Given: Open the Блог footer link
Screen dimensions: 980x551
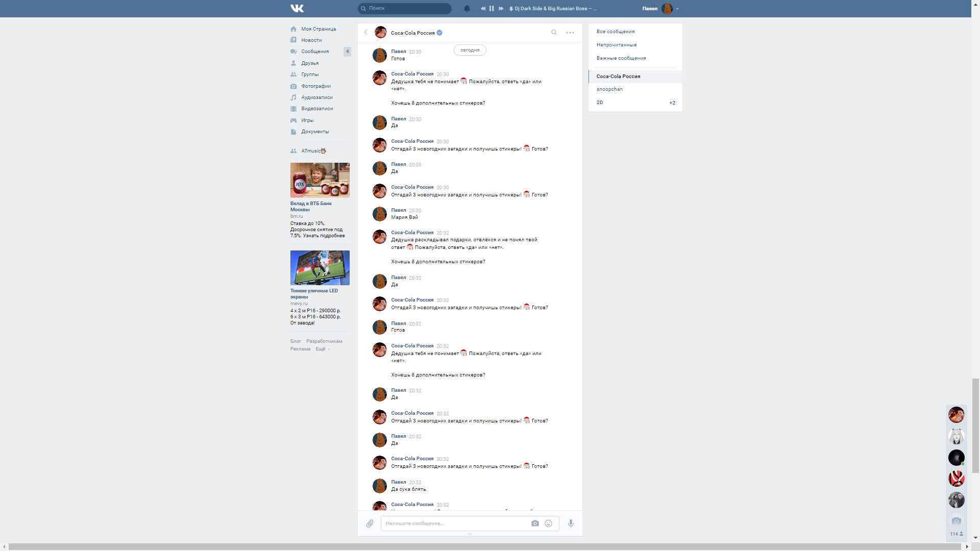Looking at the screenshot, I should pyautogui.click(x=296, y=341).
